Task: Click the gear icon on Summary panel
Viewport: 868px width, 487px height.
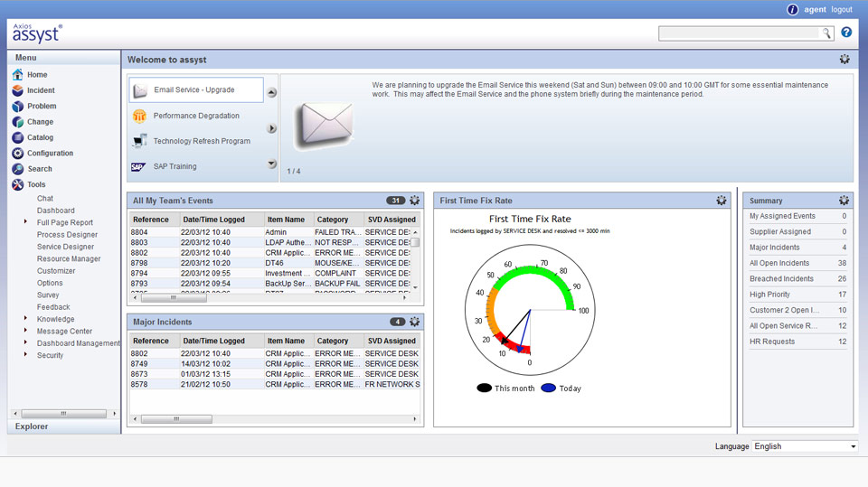Action: (x=844, y=201)
